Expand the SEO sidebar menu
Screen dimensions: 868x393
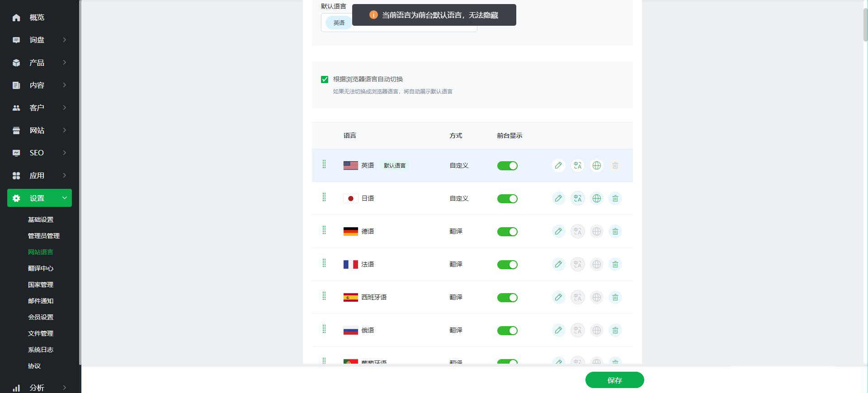(x=39, y=153)
